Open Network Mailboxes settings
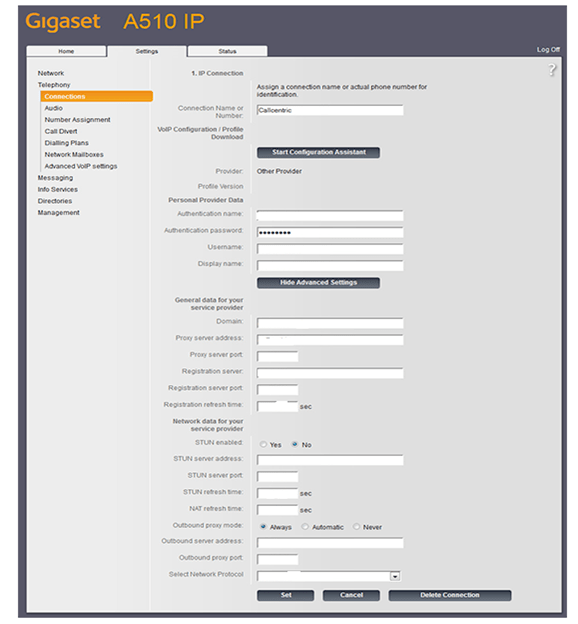 coord(74,154)
